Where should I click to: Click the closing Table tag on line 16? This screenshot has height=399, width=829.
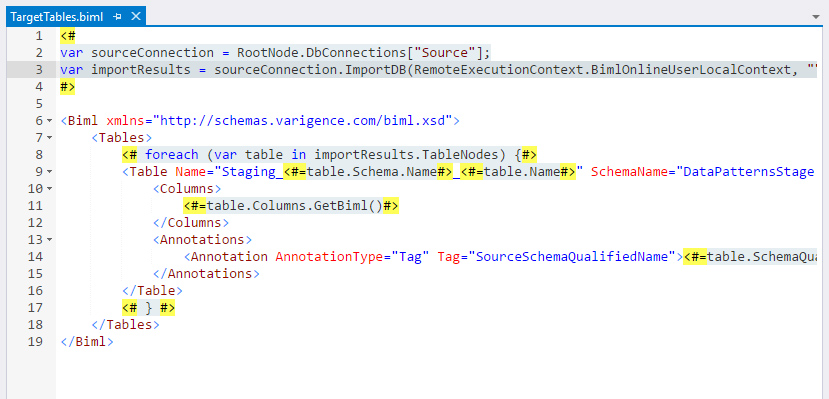tap(152, 291)
